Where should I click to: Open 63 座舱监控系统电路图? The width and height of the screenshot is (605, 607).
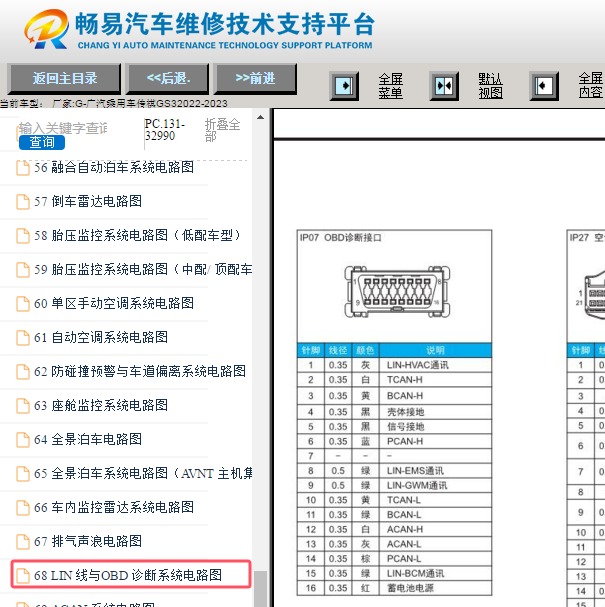101,406
